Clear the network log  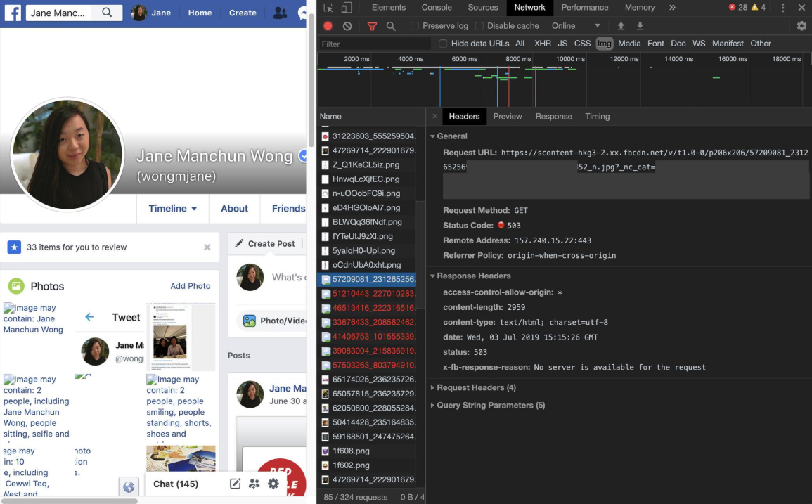[x=347, y=26]
